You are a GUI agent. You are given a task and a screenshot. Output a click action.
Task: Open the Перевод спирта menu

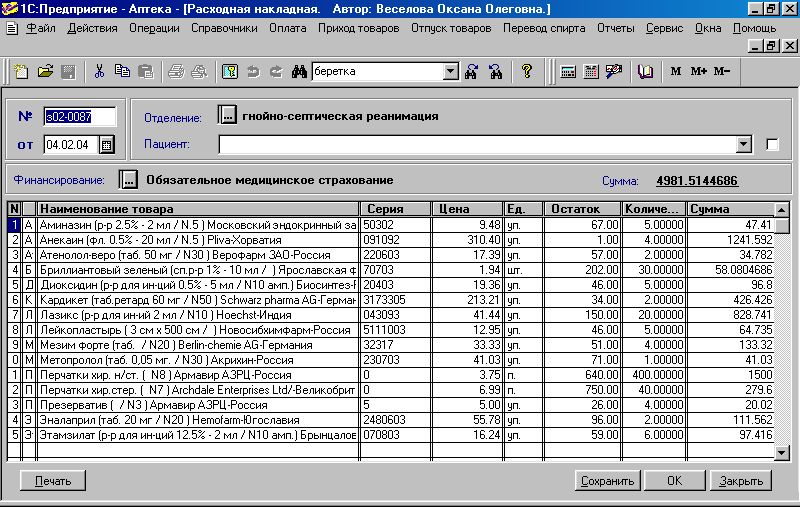(544, 28)
